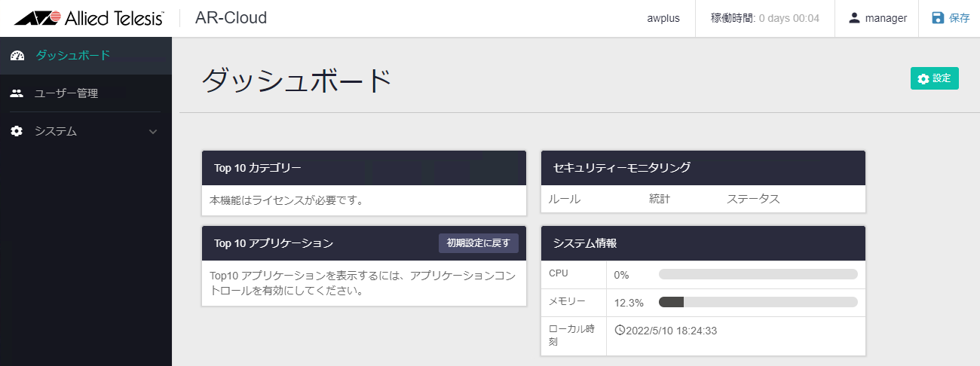Screen dimensions: 980x366
Task: Click the manager user profile icon
Action: 854,18
